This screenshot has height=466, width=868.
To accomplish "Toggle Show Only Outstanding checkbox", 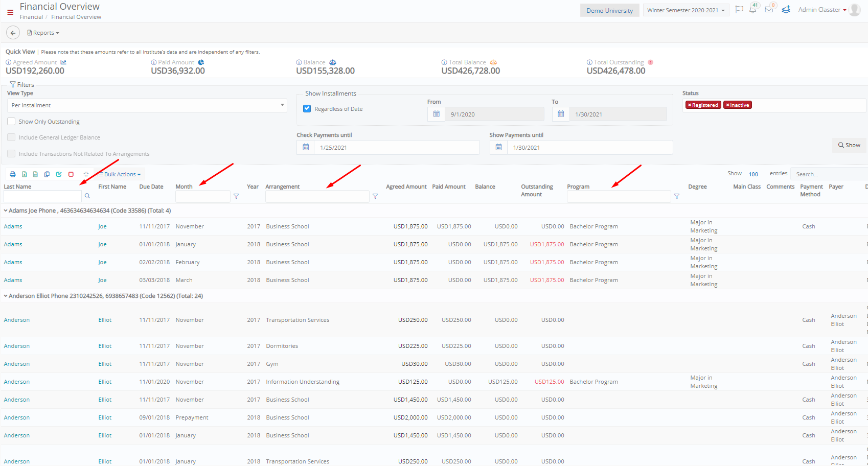I will (11, 122).
